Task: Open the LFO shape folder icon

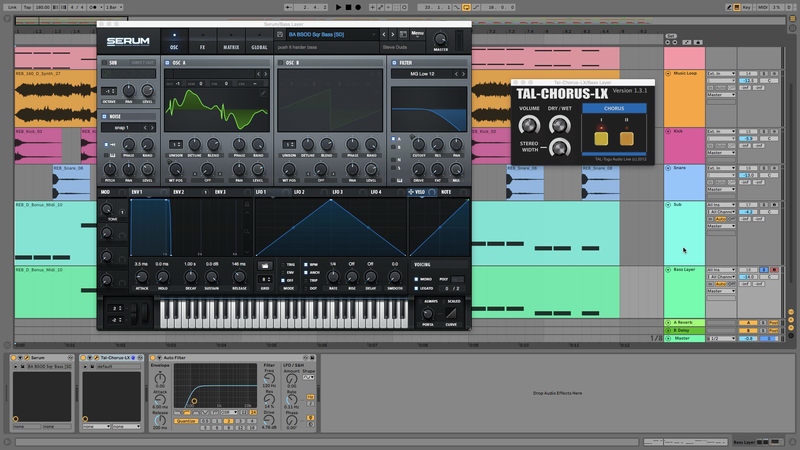Action: [x=265, y=266]
